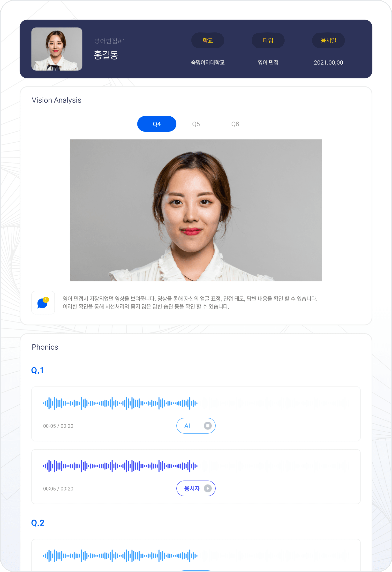Click the 타입 badge

pos(268,40)
